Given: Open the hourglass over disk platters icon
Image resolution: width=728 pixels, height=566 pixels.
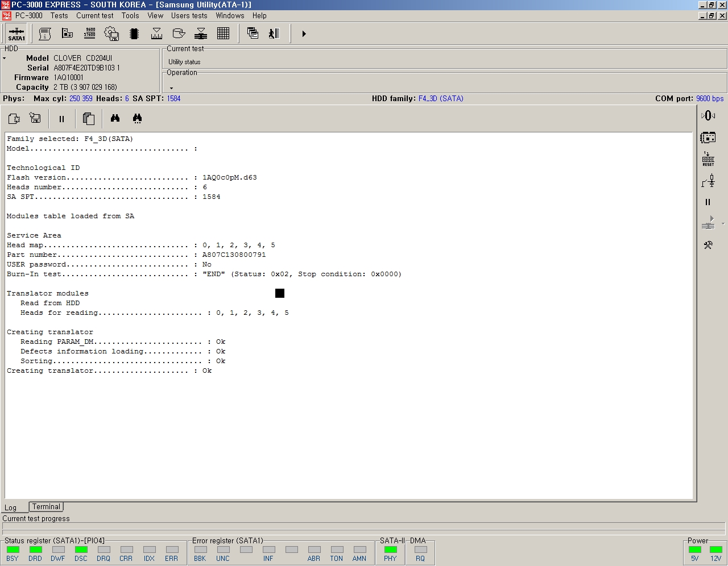Looking at the screenshot, I should click(201, 34).
